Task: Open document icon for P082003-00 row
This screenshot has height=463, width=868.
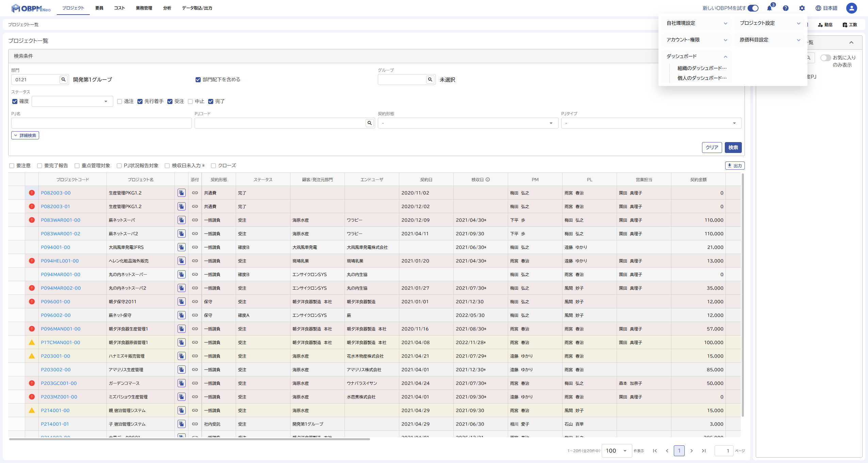Action: click(182, 193)
